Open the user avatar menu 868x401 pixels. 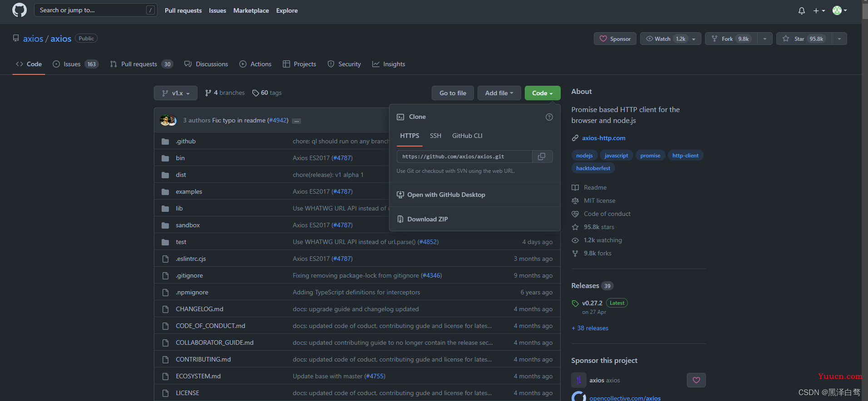point(840,10)
